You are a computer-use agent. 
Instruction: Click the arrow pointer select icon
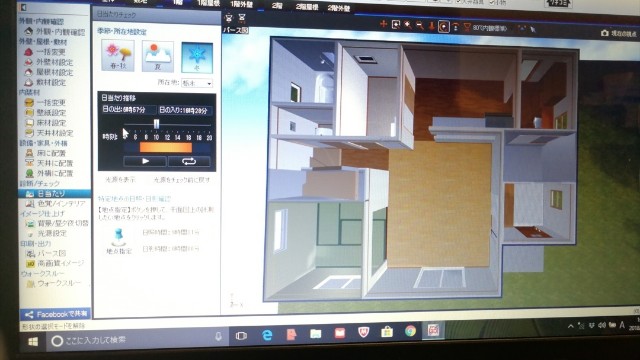[533, 29]
